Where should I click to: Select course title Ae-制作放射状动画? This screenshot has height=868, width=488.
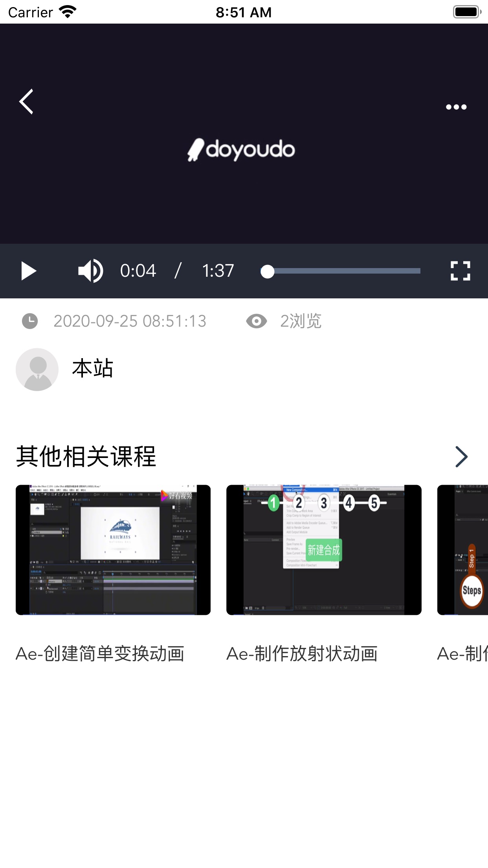tap(302, 654)
